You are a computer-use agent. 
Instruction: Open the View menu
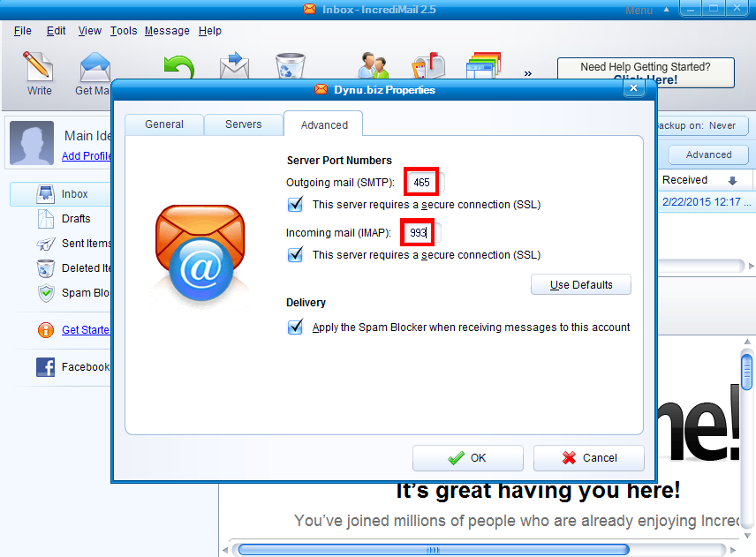90,31
